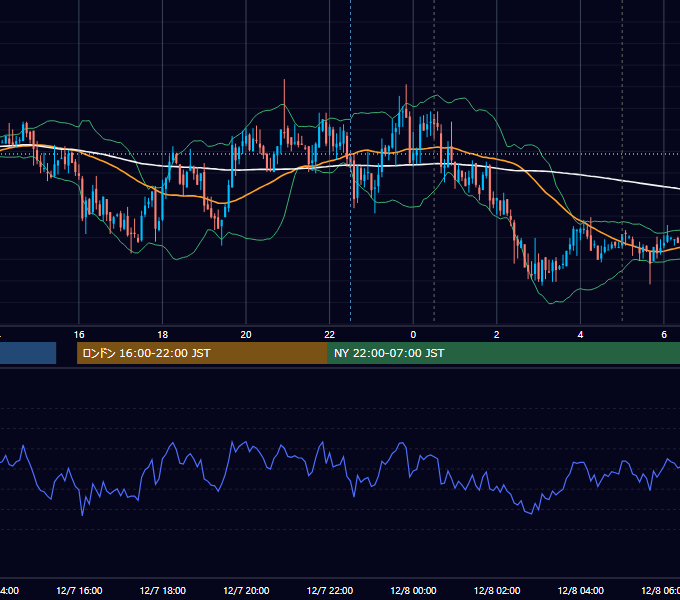This screenshot has height=600, width=680.
Task: Click the 12/7 18:00 date label
Action: point(163,591)
